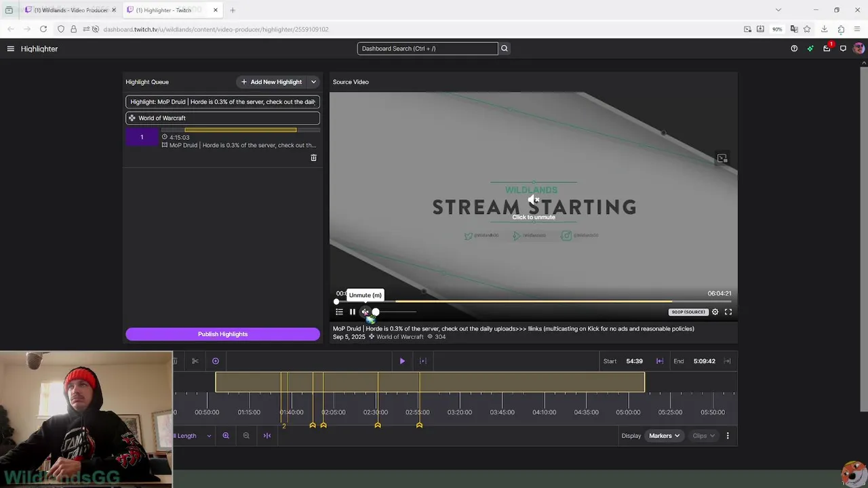The image size is (868, 488).
Task: Click the 90% zoom level indicator
Action: [777, 29]
